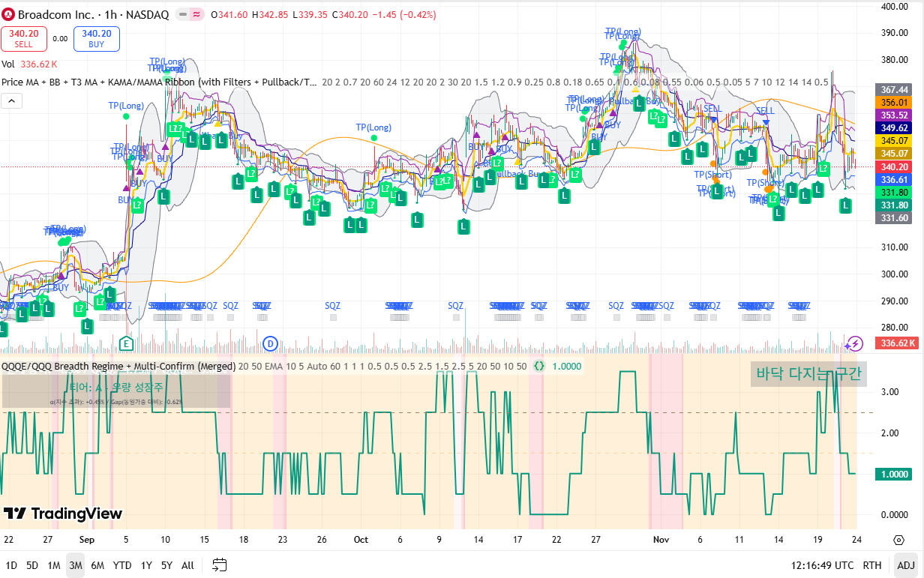
Task: Click the Broadcom logo icon
Action: [x=8, y=15]
